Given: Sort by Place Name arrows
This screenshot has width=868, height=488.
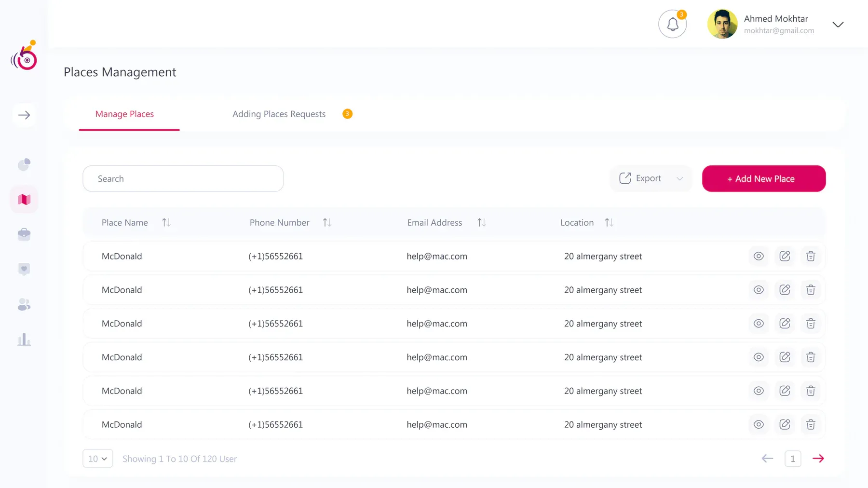Looking at the screenshot, I should pyautogui.click(x=166, y=222).
